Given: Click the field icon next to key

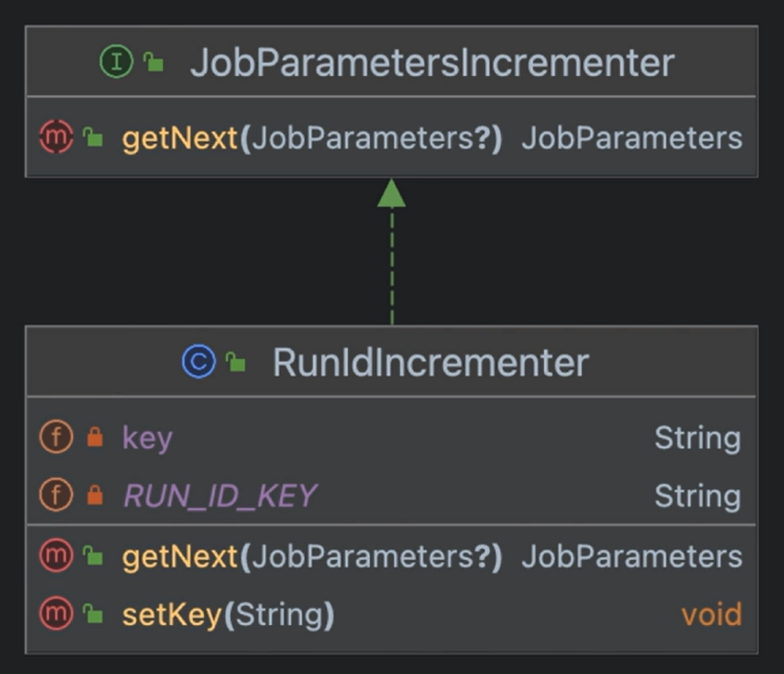Looking at the screenshot, I should click(x=55, y=438).
